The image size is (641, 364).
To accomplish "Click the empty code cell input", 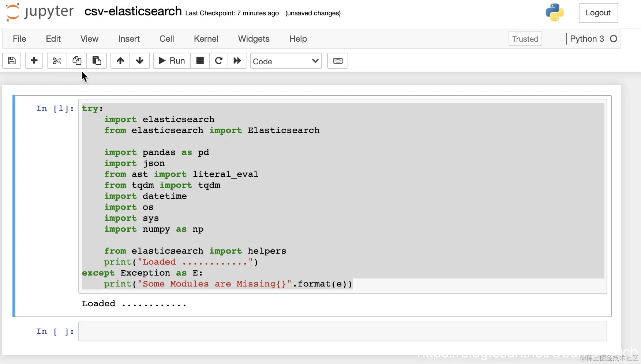I will (343, 331).
